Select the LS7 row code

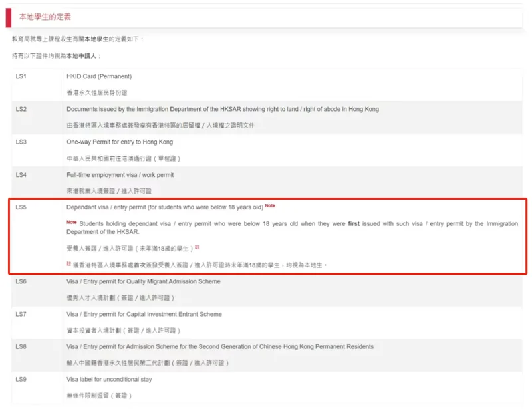(21, 314)
